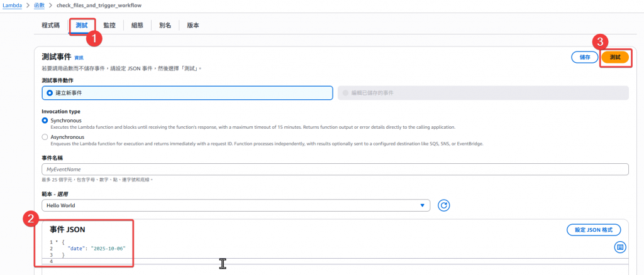
Task: Click empty line 4 in JSON editor
Action: coord(335,261)
